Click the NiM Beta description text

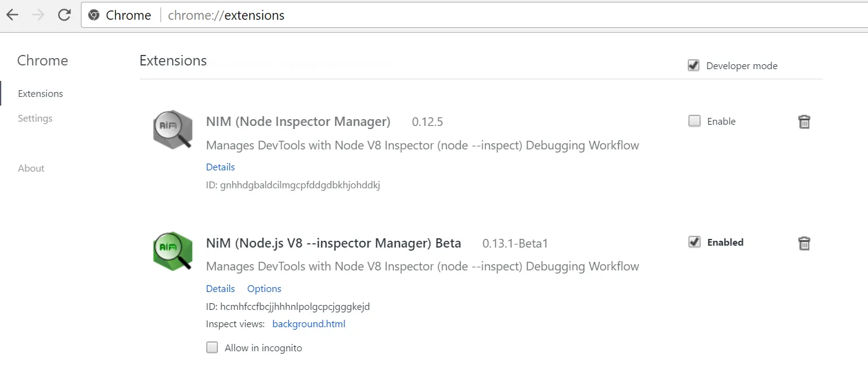422,267
